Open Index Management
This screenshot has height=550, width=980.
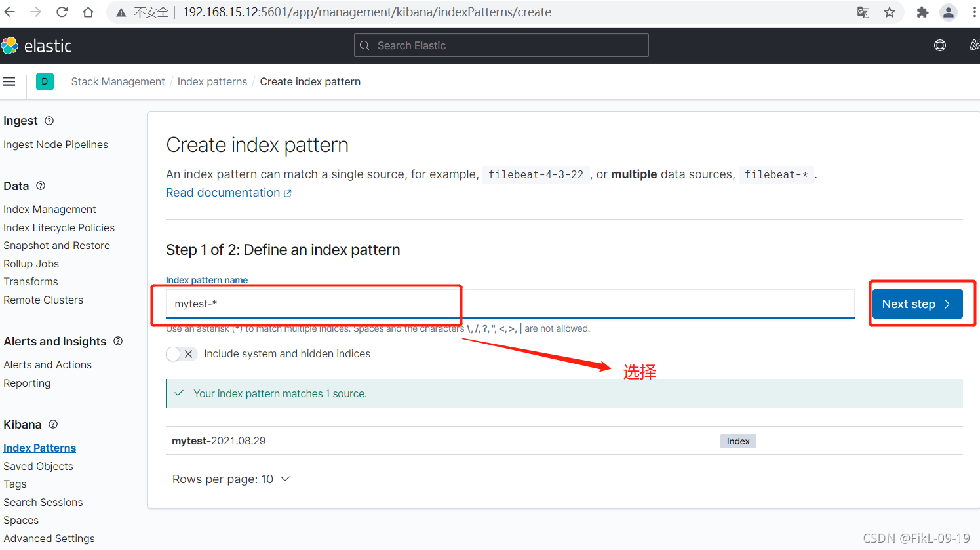(x=50, y=209)
